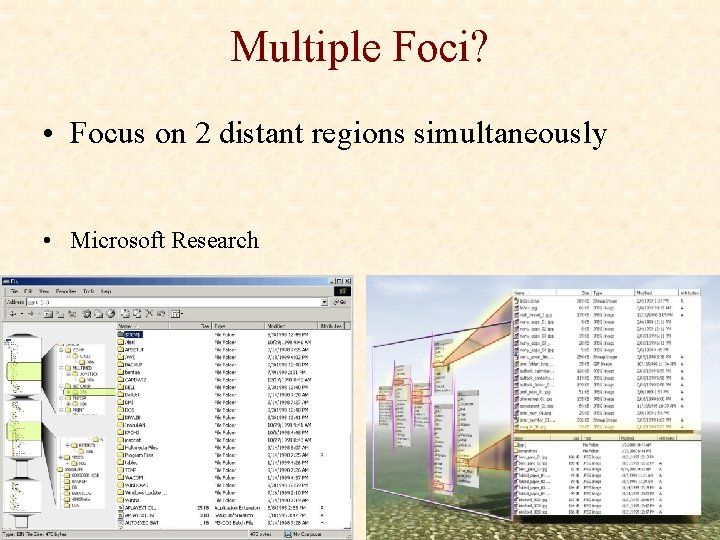This screenshot has width=720, height=540.
Task: Open the Address bar dropdown arrow
Action: pyautogui.click(x=324, y=302)
